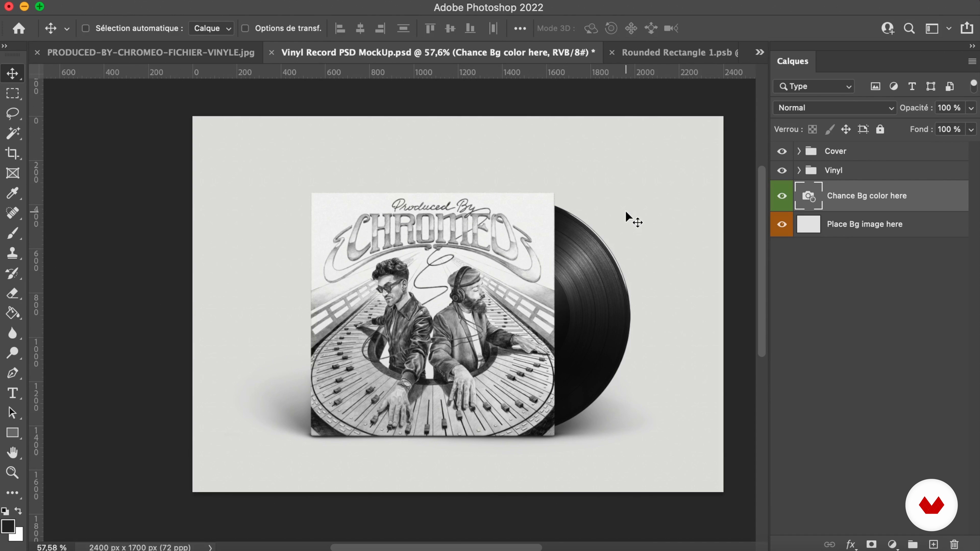The width and height of the screenshot is (980, 551).
Task: Select the Pen tool
Action: click(12, 373)
